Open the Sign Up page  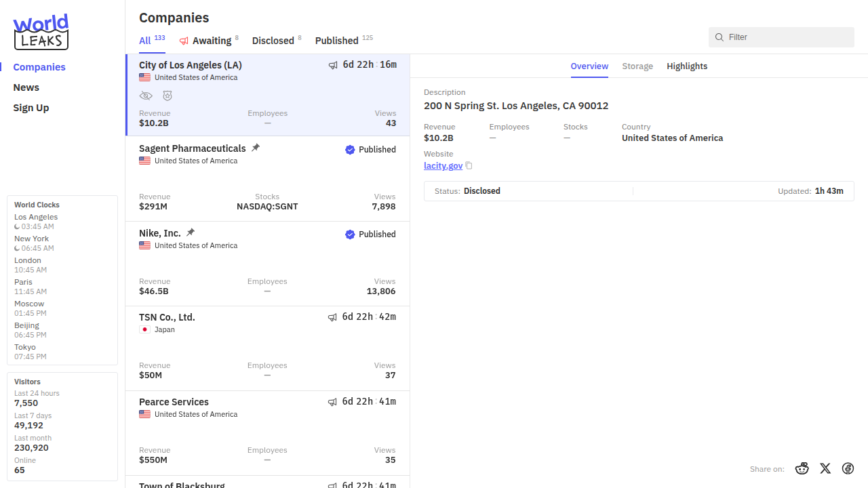pyautogui.click(x=31, y=108)
